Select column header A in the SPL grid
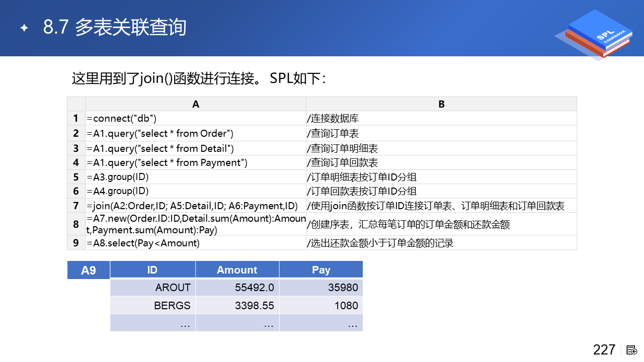Screen dimensions: 644x362 click(196, 104)
